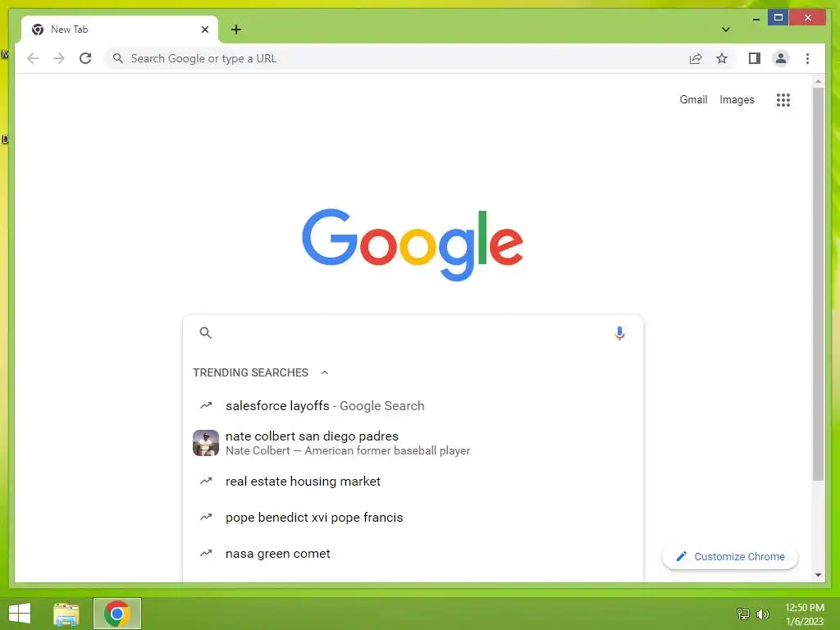Share this page via the share icon
The height and width of the screenshot is (630, 840).
tap(696, 58)
